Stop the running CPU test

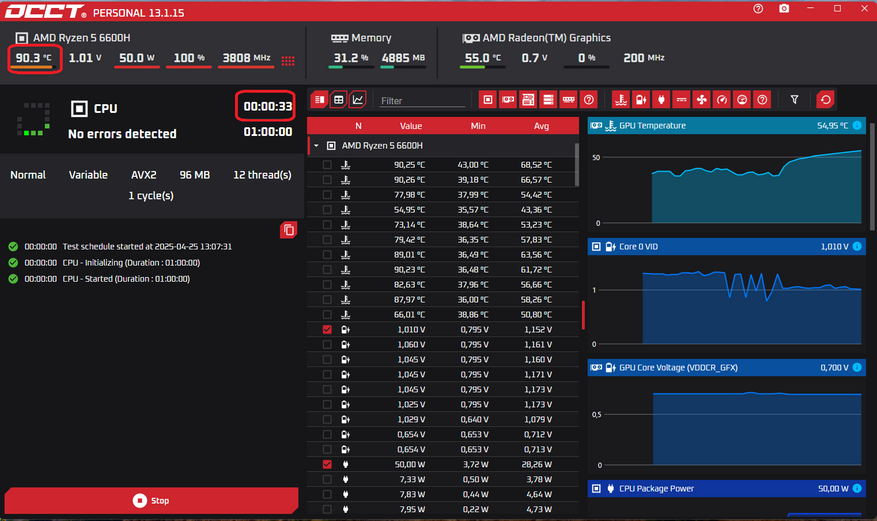(152, 500)
